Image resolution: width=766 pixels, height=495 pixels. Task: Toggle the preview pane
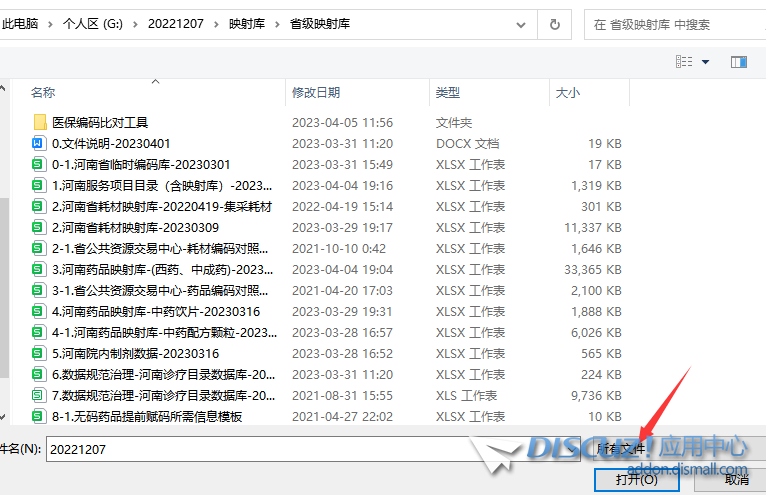pyautogui.click(x=739, y=62)
